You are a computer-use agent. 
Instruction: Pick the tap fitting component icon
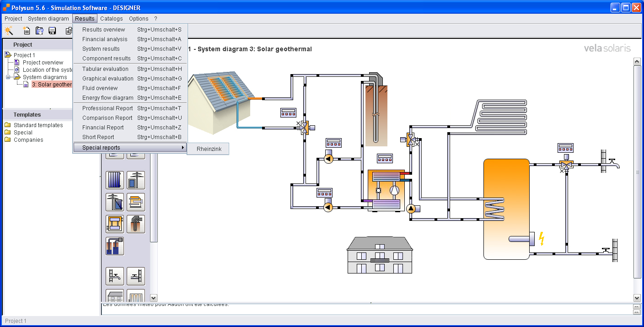pos(114,276)
